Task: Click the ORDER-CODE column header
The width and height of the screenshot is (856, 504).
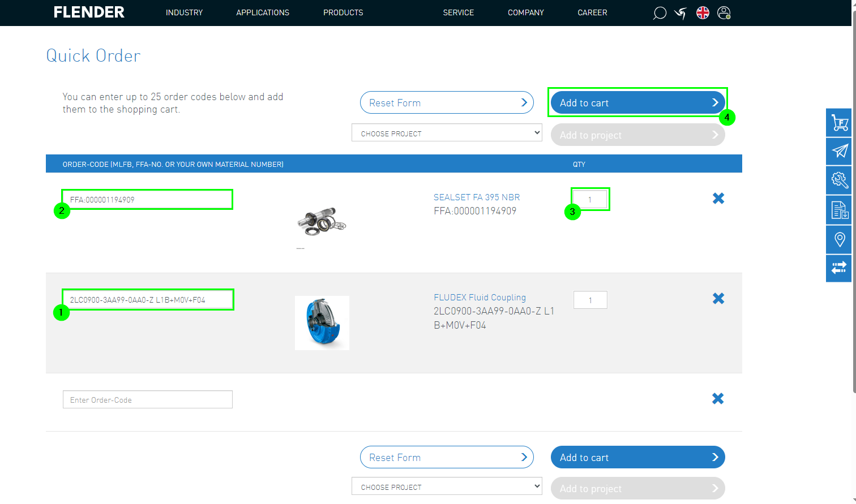Action: [x=173, y=164]
